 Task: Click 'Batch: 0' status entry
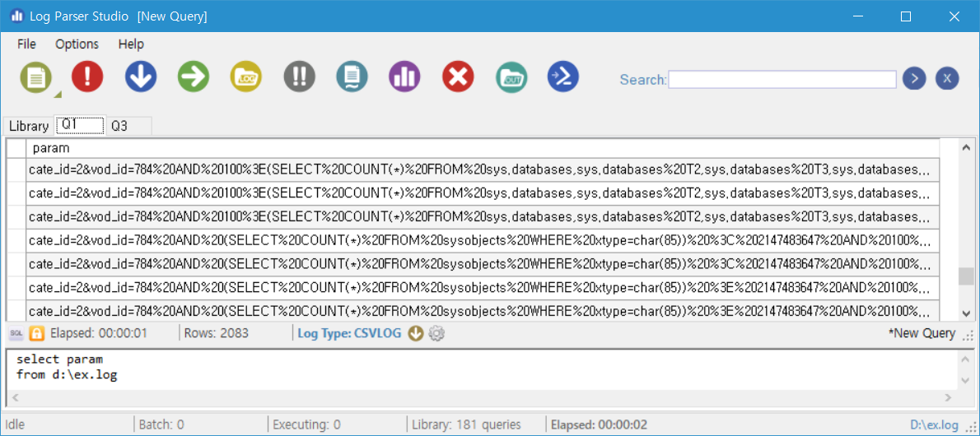161,425
